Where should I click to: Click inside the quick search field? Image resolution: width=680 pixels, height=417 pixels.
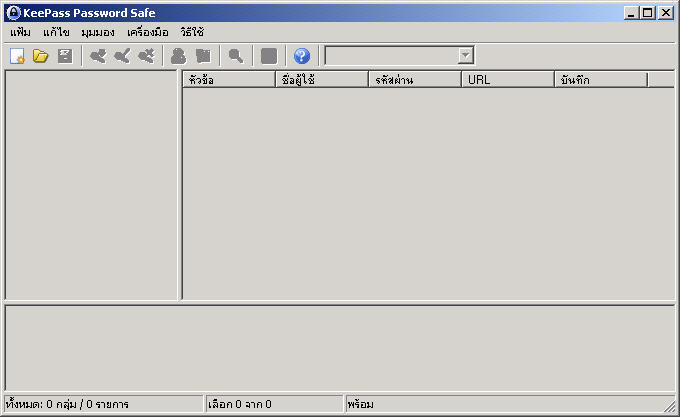click(390, 56)
